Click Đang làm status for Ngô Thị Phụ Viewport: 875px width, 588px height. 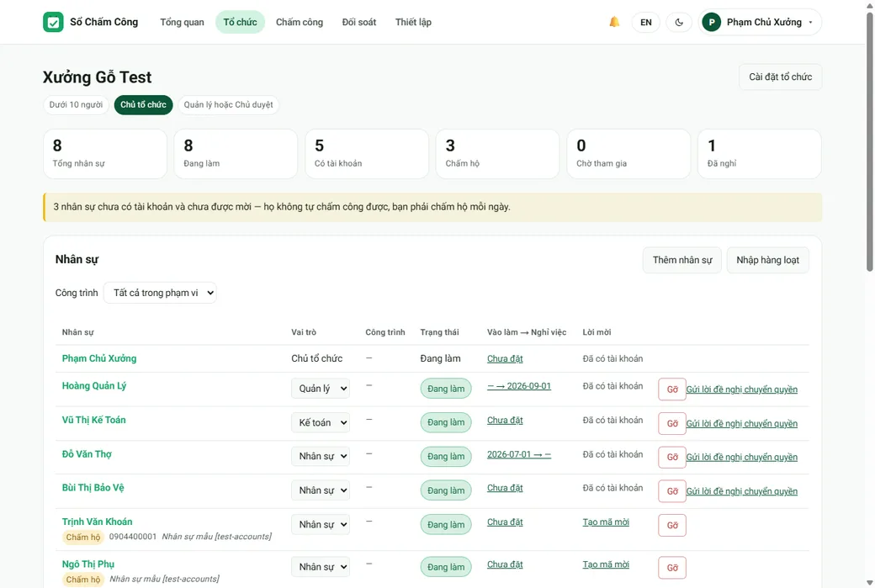coord(445,567)
